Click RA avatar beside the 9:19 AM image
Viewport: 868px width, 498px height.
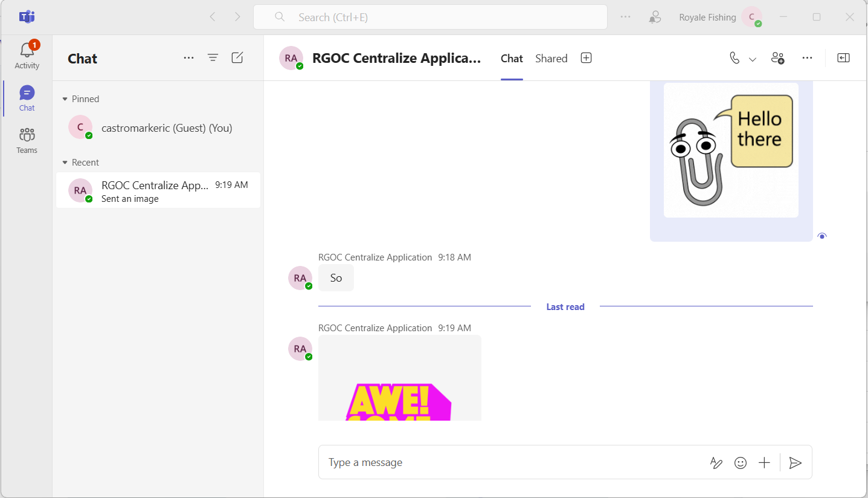coord(300,349)
